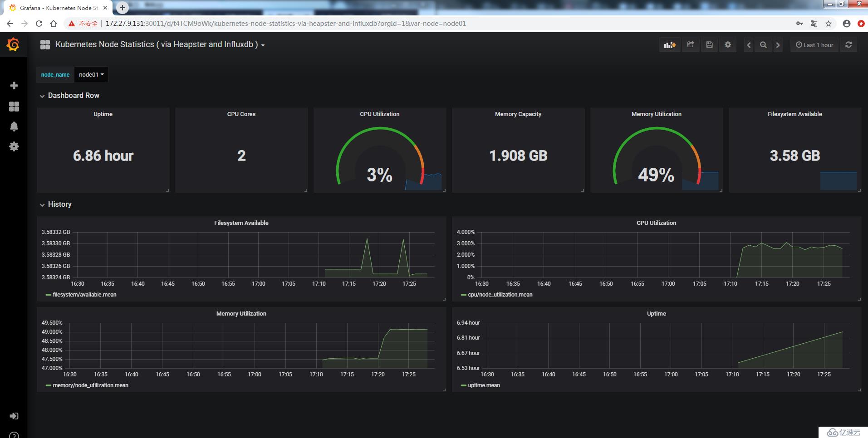
Task: Open the Memory Capacity panel title menu
Action: (518, 114)
